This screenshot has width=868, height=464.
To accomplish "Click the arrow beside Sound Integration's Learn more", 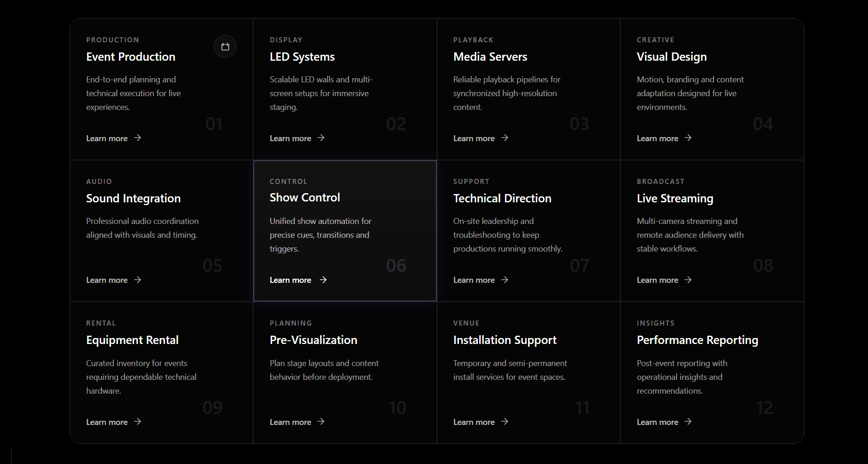I will (137, 280).
